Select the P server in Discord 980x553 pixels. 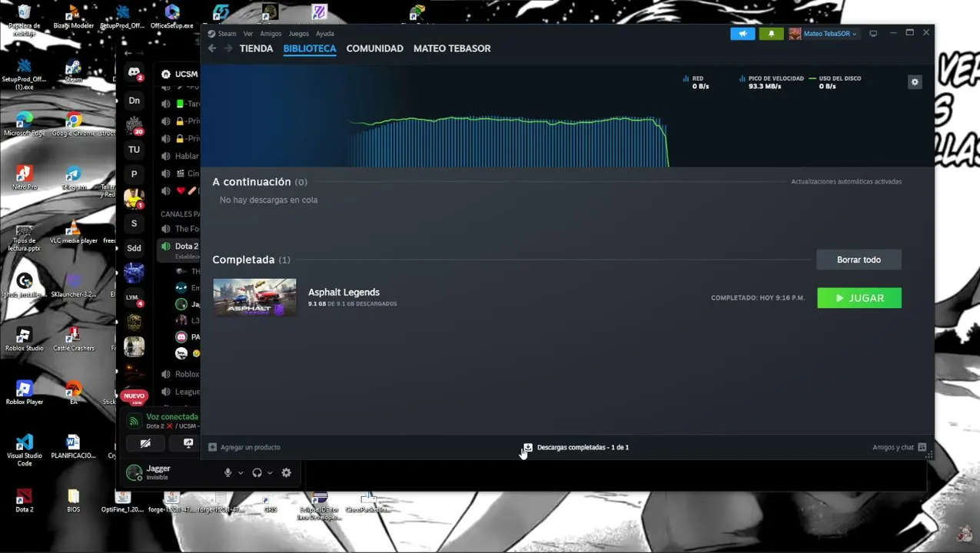[x=134, y=174]
